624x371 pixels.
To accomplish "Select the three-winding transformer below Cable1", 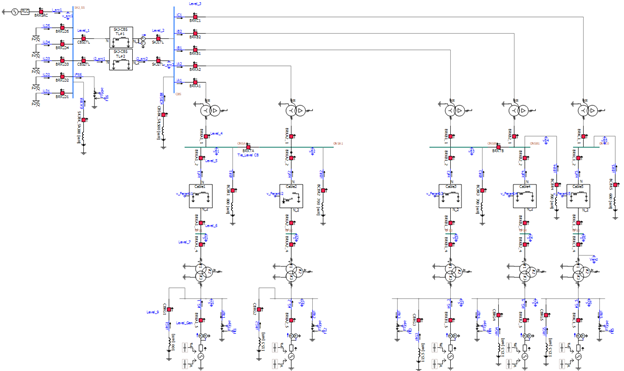I will 203,273.
